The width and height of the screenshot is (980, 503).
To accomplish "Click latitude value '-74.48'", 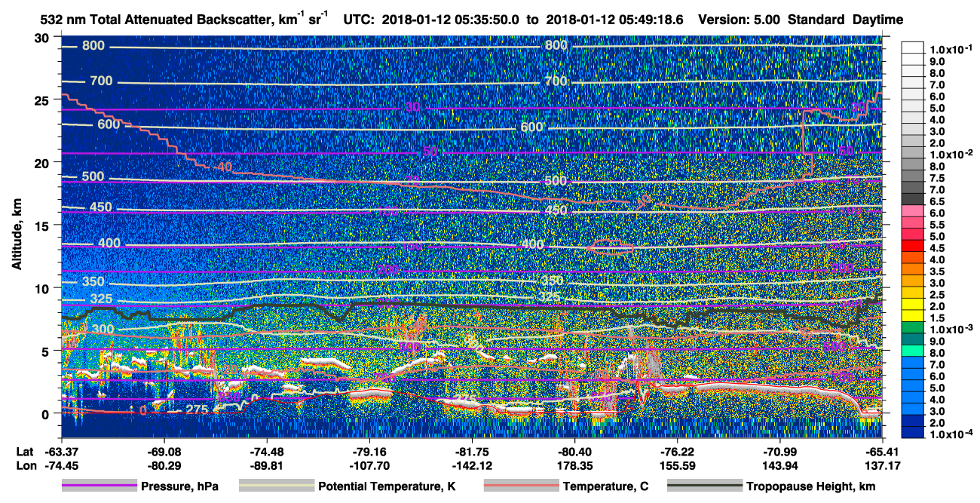I will (267, 452).
